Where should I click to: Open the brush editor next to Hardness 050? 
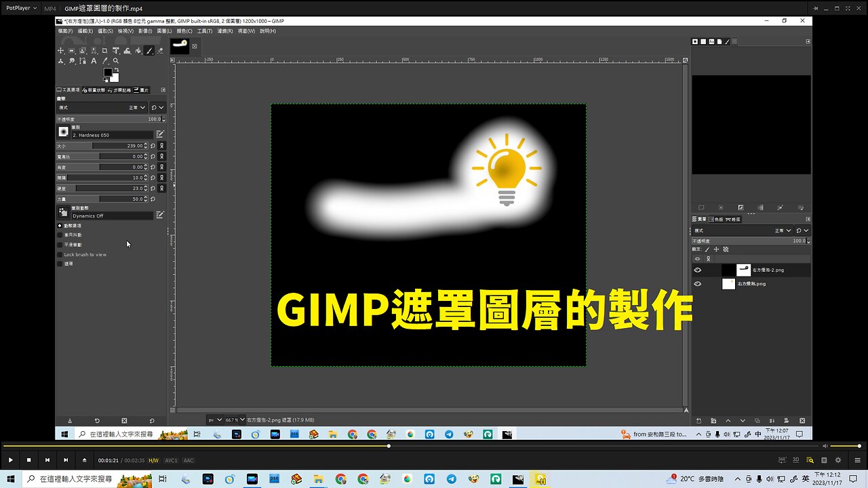click(160, 134)
